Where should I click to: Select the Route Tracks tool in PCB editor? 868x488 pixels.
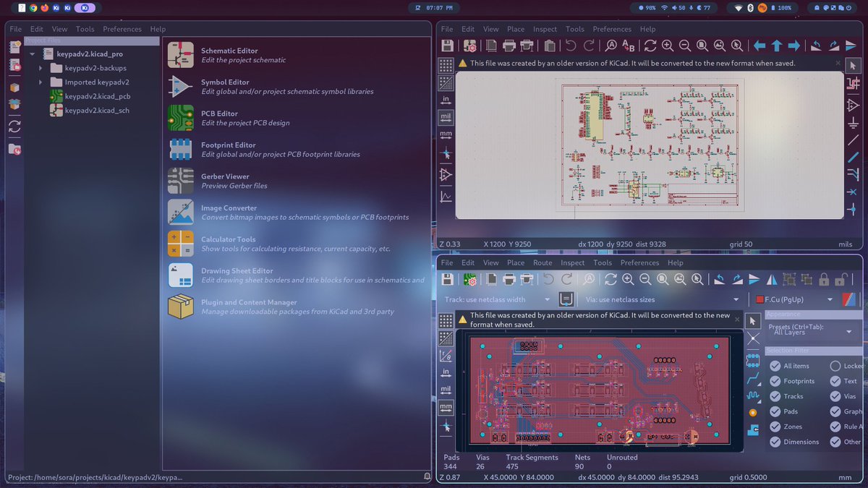(753, 377)
